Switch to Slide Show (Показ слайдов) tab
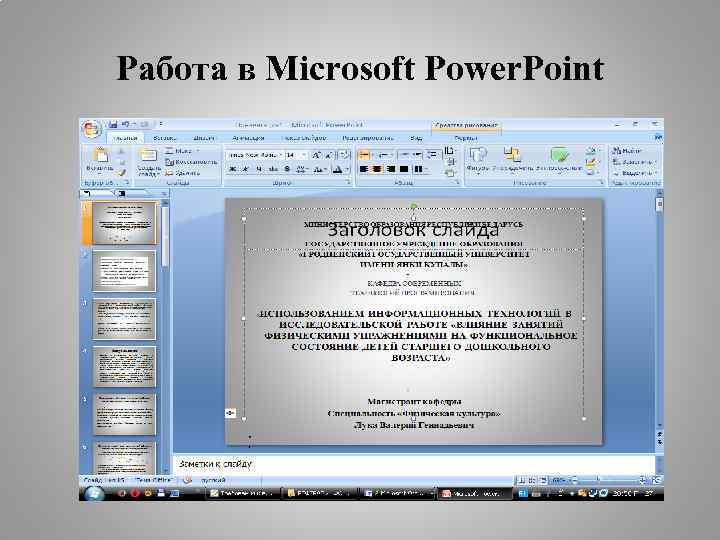 point(304,138)
